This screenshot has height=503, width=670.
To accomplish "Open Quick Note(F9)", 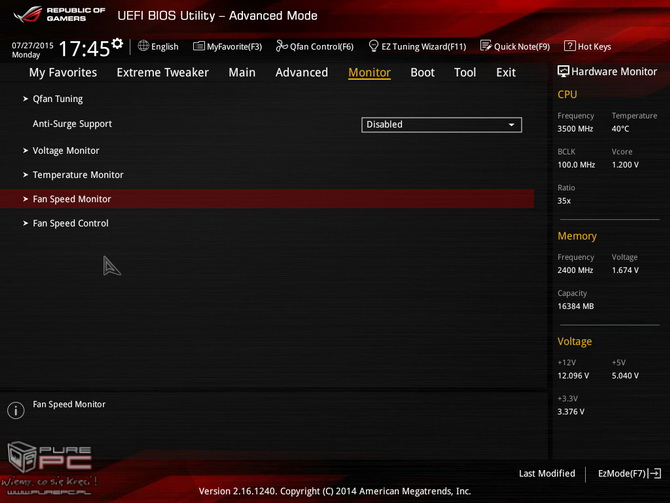I will [x=515, y=46].
